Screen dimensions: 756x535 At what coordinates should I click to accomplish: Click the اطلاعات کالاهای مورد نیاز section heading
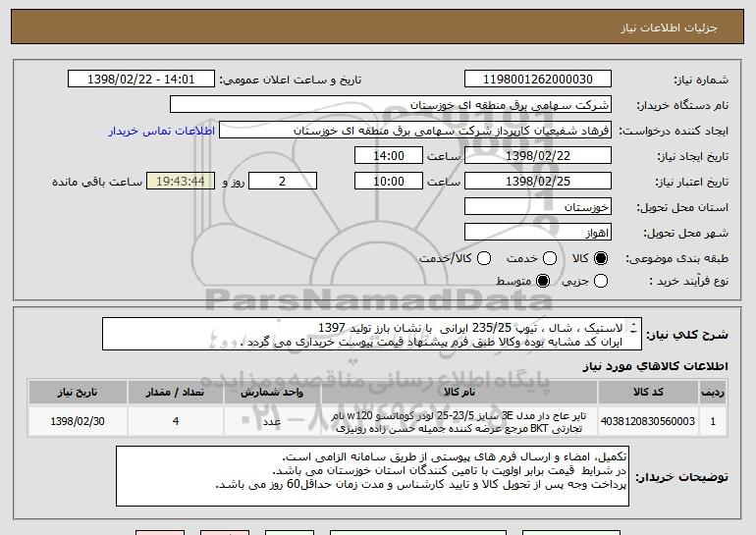click(655, 366)
